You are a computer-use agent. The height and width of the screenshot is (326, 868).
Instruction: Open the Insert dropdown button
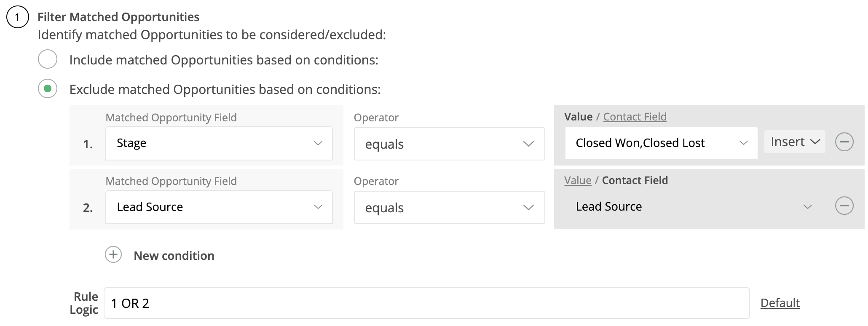pos(795,142)
